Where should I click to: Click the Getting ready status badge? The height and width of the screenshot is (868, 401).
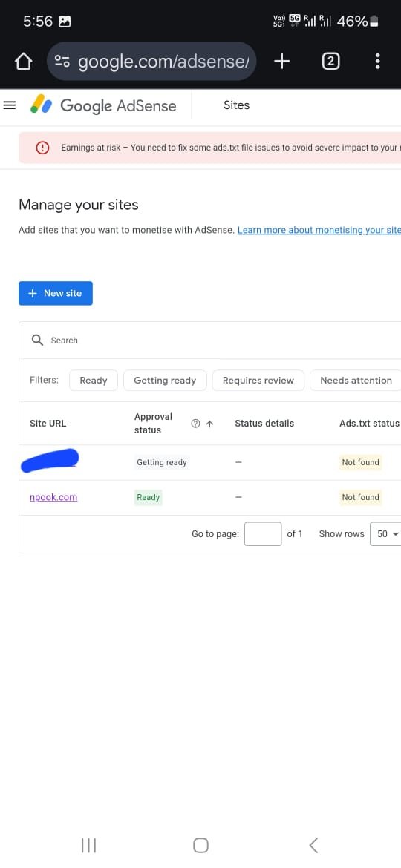[162, 462]
